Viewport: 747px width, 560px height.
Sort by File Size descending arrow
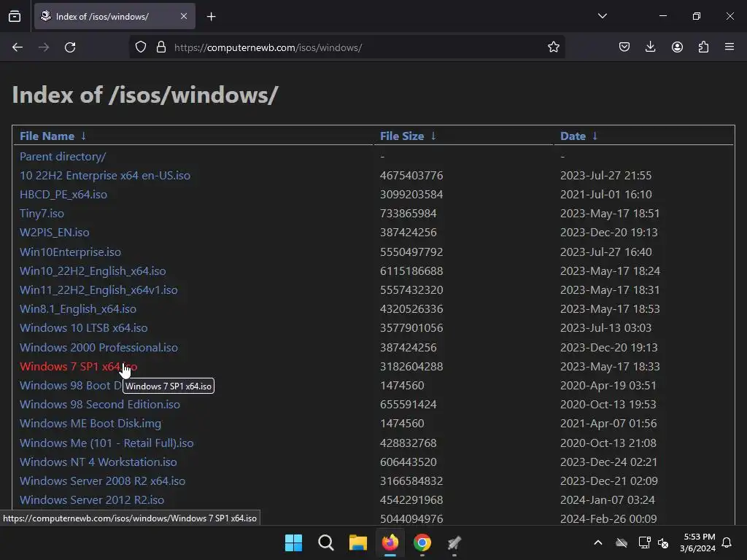click(433, 136)
